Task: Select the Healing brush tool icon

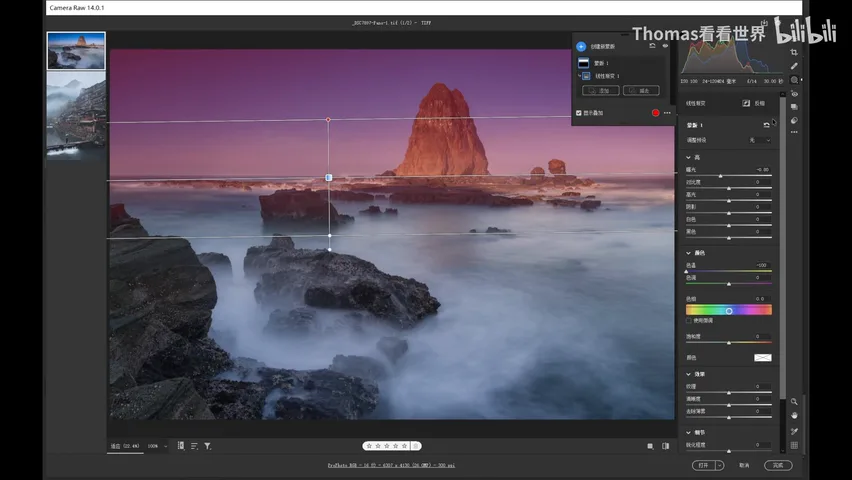Action: tap(794, 66)
